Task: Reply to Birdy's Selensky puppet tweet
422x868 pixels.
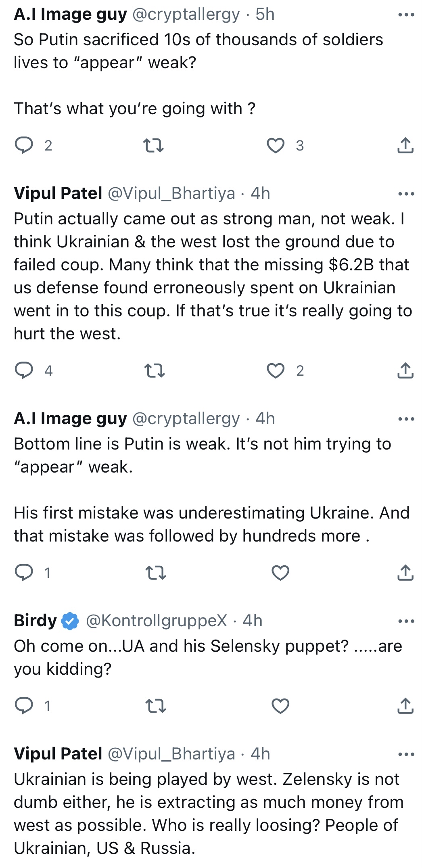Action: point(24,706)
